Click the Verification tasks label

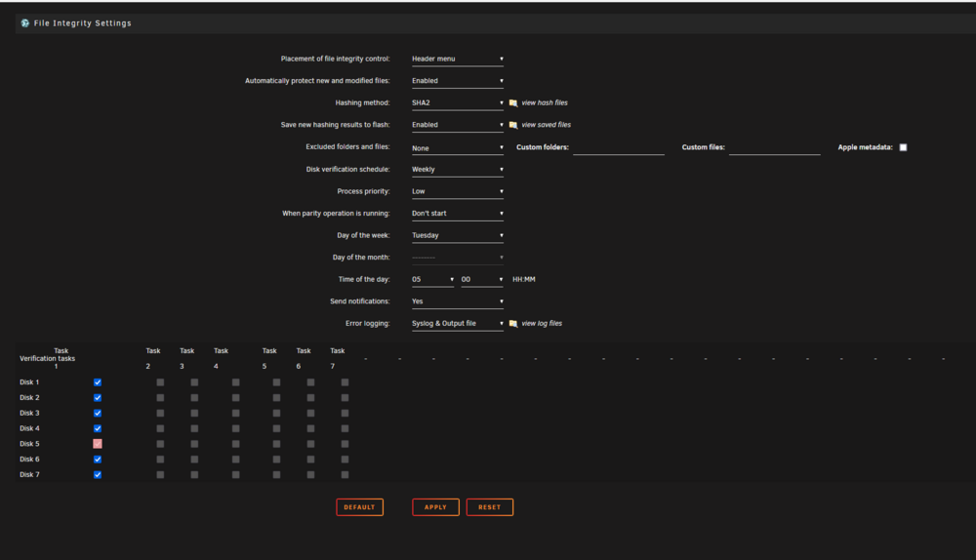[x=47, y=358]
